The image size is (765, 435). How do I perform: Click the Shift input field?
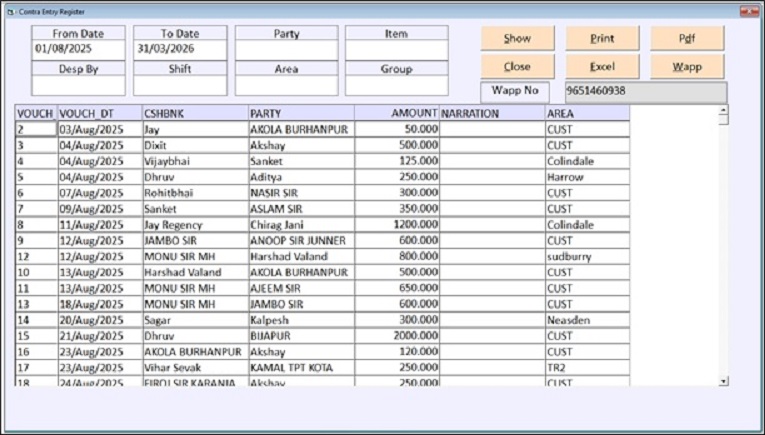[x=180, y=85]
